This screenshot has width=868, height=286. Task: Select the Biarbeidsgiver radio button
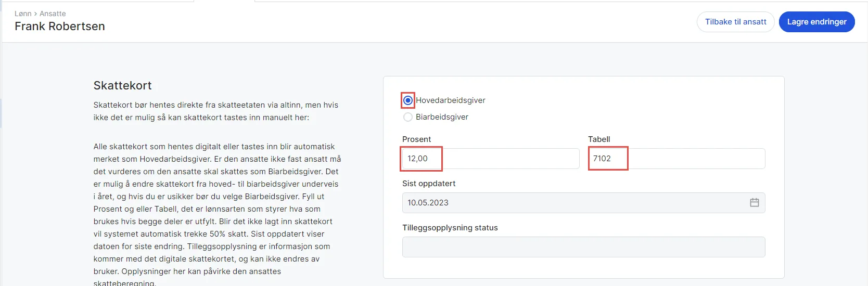[x=408, y=117]
